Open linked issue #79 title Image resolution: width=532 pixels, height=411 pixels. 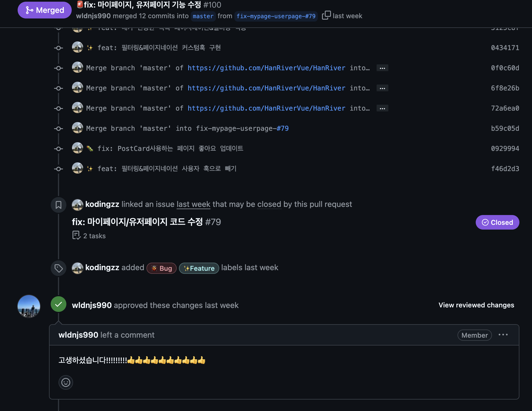tap(146, 222)
